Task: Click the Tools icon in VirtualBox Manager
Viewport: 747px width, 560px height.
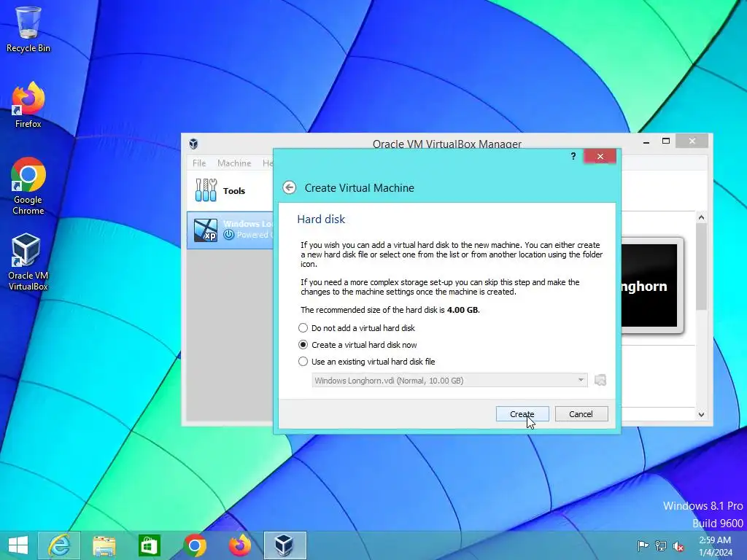Action: (206, 190)
